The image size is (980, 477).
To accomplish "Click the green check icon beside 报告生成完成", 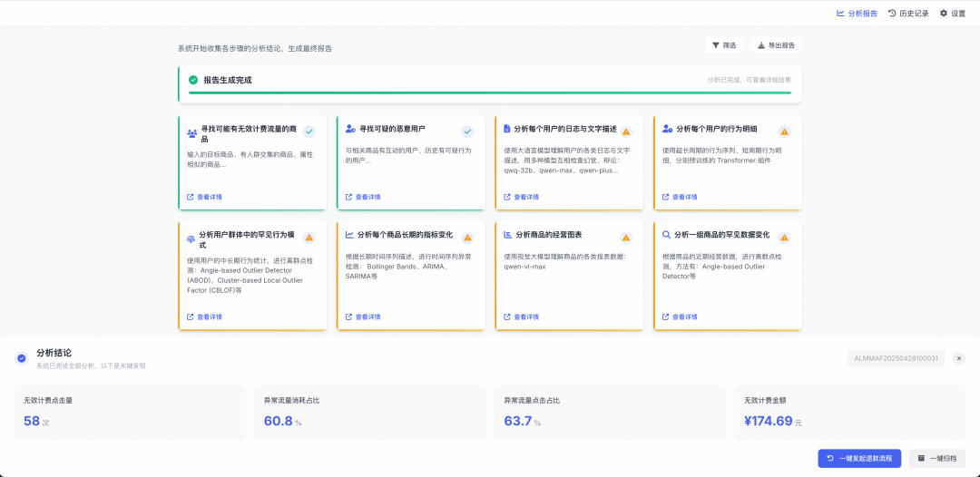I will coord(193,80).
